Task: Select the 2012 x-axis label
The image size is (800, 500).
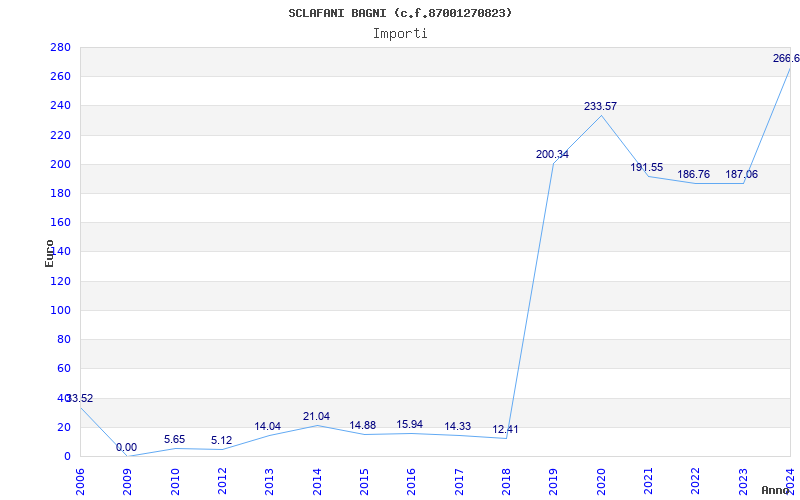Action: coord(222,482)
